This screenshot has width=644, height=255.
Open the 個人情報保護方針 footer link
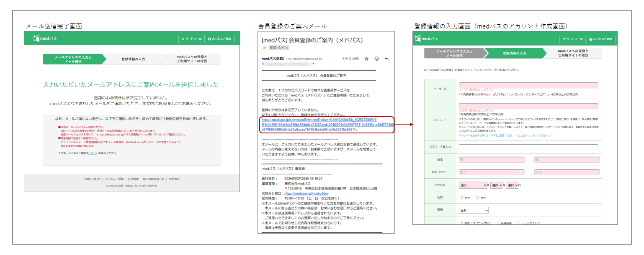click(153, 179)
